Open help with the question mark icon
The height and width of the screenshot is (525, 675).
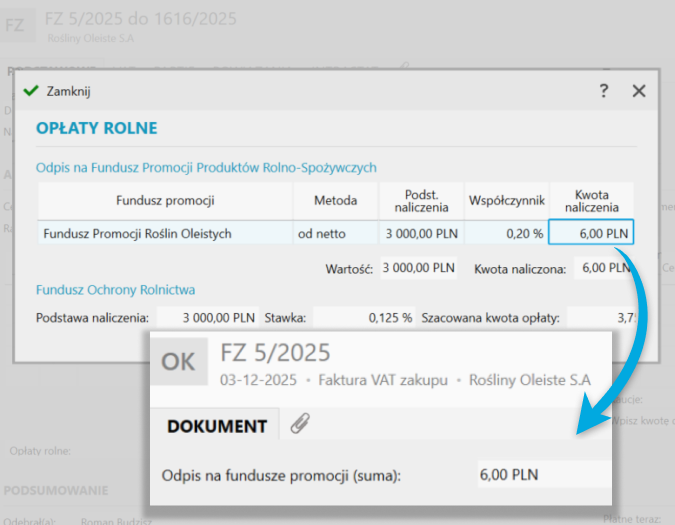604,91
